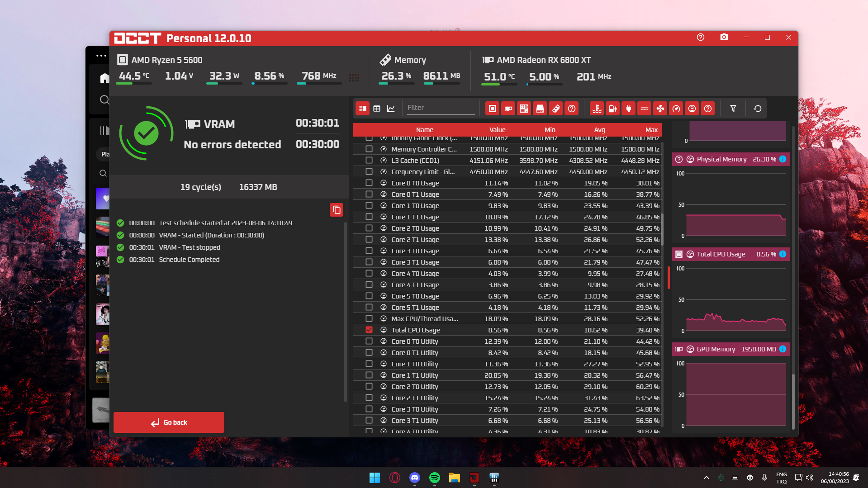Reset sensor min/max values
This screenshot has height=488, width=868.
(758, 109)
